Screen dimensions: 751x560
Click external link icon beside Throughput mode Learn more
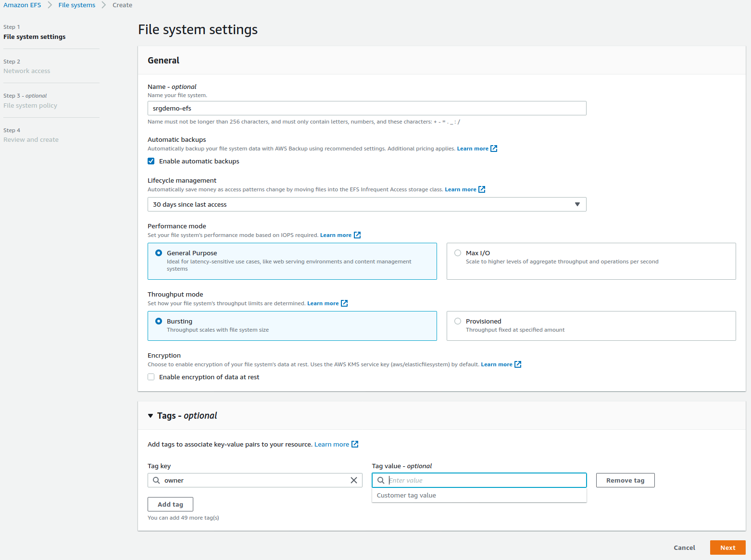(x=344, y=303)
